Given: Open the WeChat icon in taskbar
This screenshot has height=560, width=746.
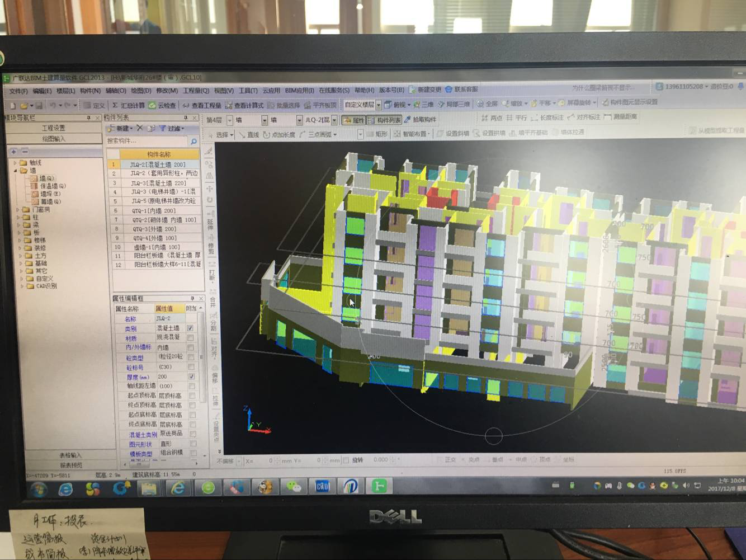Looking at the screenshot, I should click(x=293, y=487).
